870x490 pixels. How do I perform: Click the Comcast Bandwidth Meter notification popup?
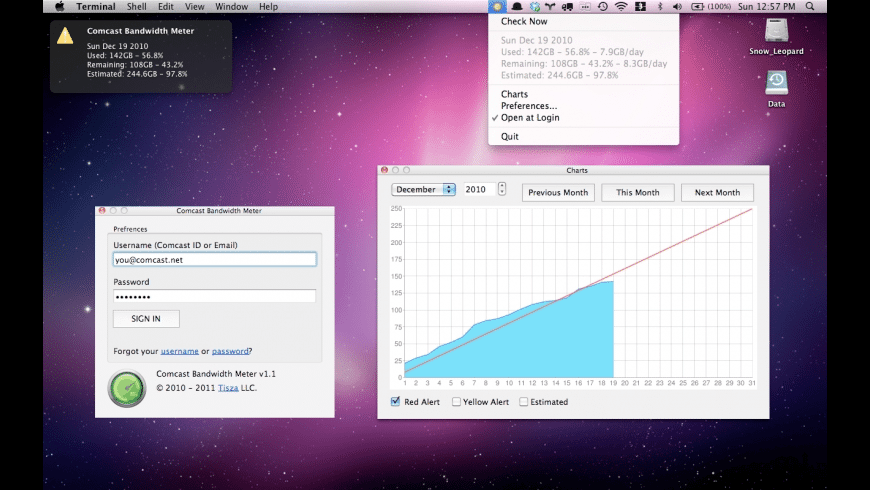tap(141, 56)
